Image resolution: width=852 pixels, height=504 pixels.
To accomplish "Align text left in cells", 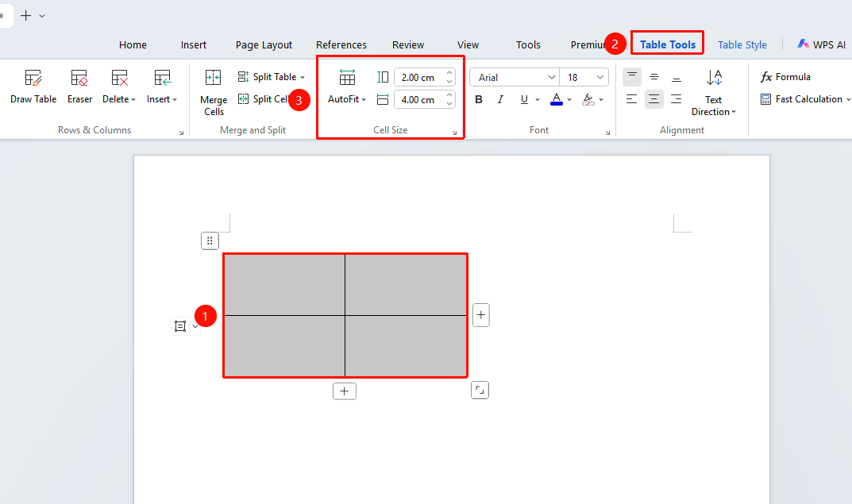I will pyautogui.click(x=631, y=99).
